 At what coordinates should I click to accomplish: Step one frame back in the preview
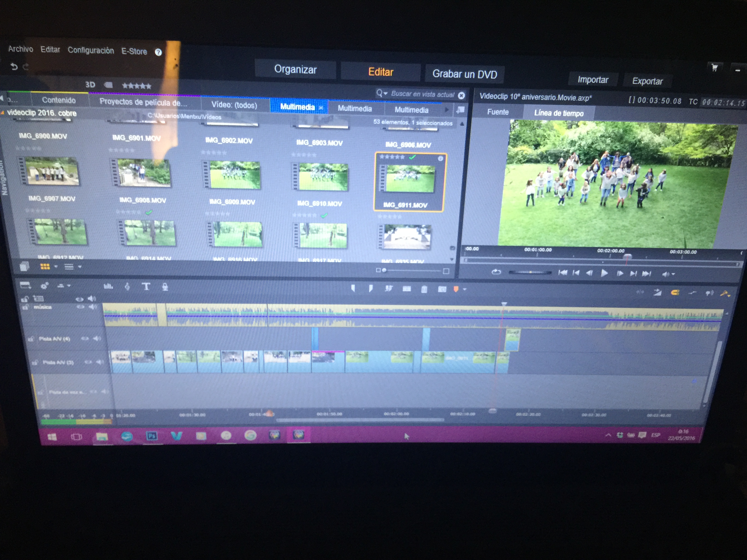coord(589,273)
